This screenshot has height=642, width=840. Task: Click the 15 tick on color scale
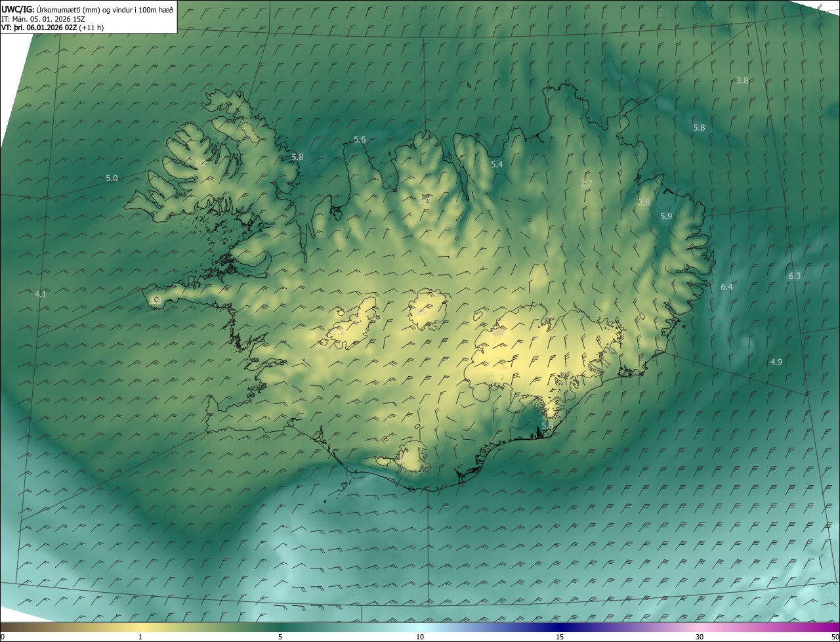click(x=560, y=637)
